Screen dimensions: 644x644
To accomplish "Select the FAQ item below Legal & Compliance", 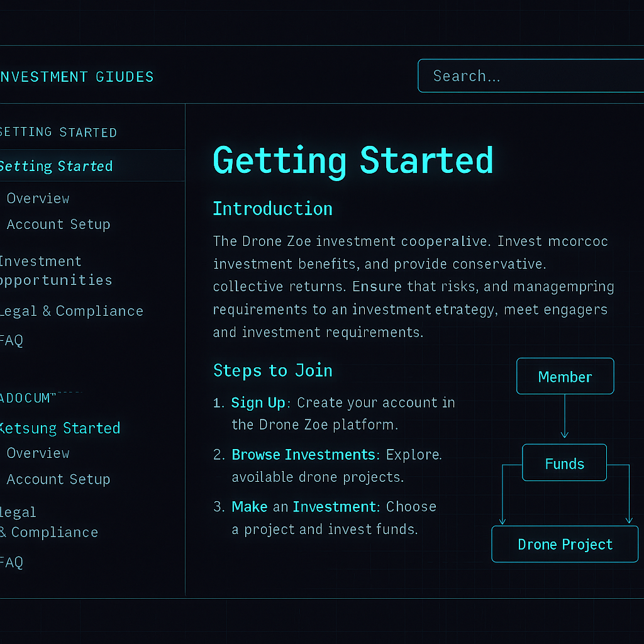I will pos(11,340).
